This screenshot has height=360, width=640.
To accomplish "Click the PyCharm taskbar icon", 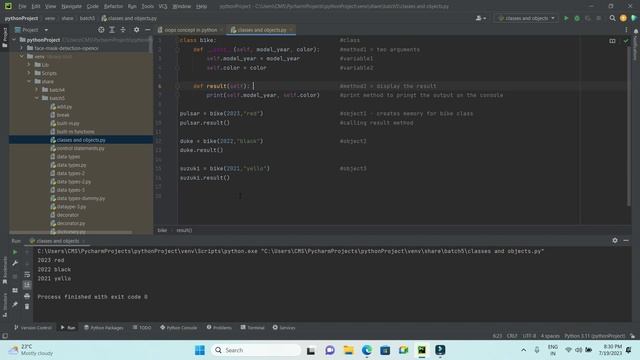I will click(422, 350).
